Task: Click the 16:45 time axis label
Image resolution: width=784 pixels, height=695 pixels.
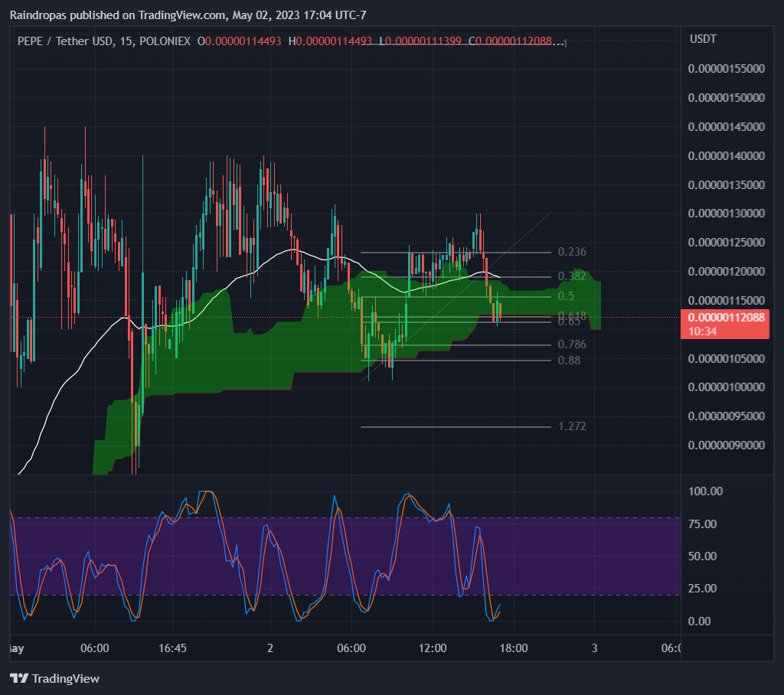Action: tap(172, 648)
